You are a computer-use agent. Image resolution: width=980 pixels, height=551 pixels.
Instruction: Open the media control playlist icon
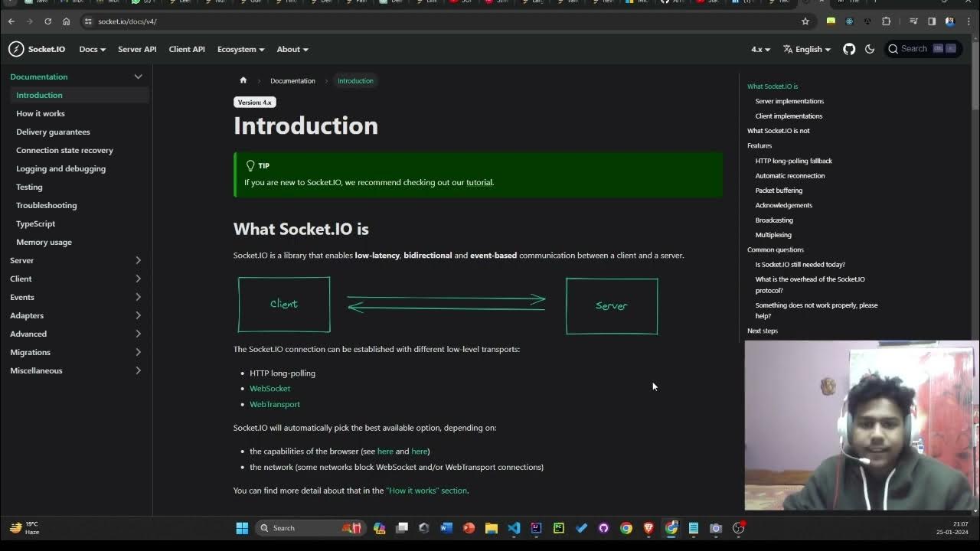tap(913, 21)
